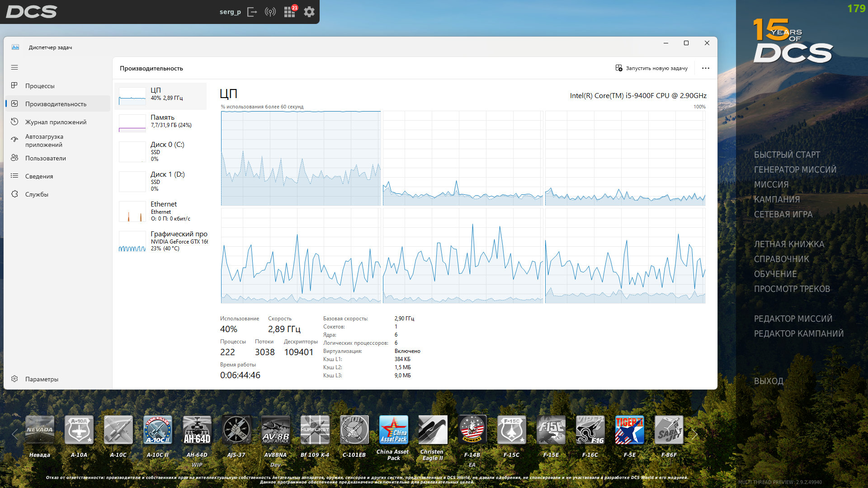The width and height of the screenshot is (868, 488).
Task: Click the 15 Years of DCS logo
Action: (793, 40)
